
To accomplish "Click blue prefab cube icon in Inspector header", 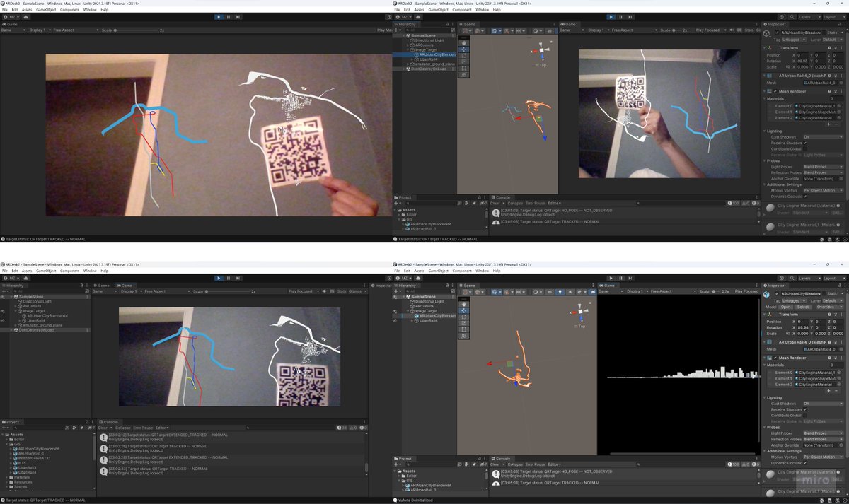I will coord(767,295).
